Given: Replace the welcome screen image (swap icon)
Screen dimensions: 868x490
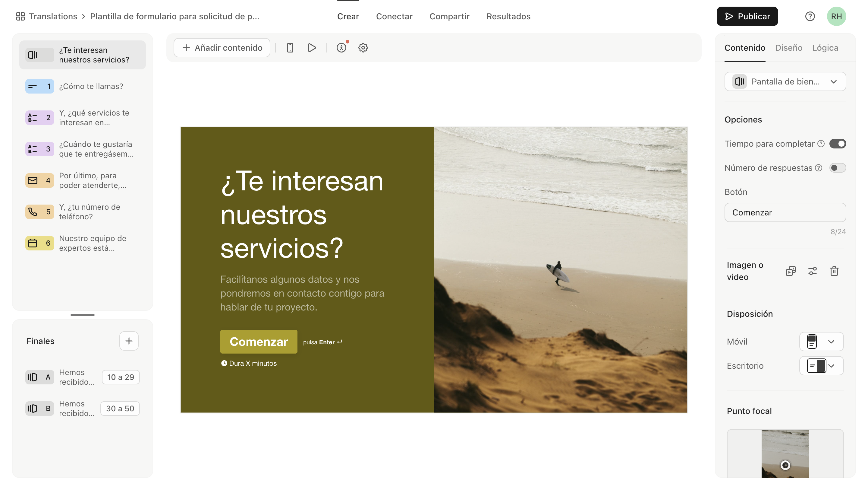Looking at the screenshot, I should [791, 271].
